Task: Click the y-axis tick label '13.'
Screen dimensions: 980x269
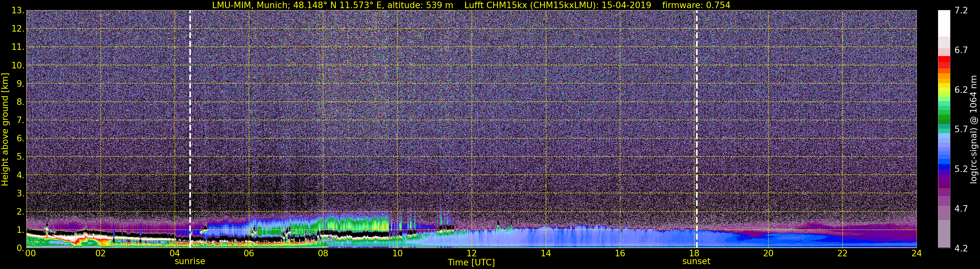Action: (18, 11)
